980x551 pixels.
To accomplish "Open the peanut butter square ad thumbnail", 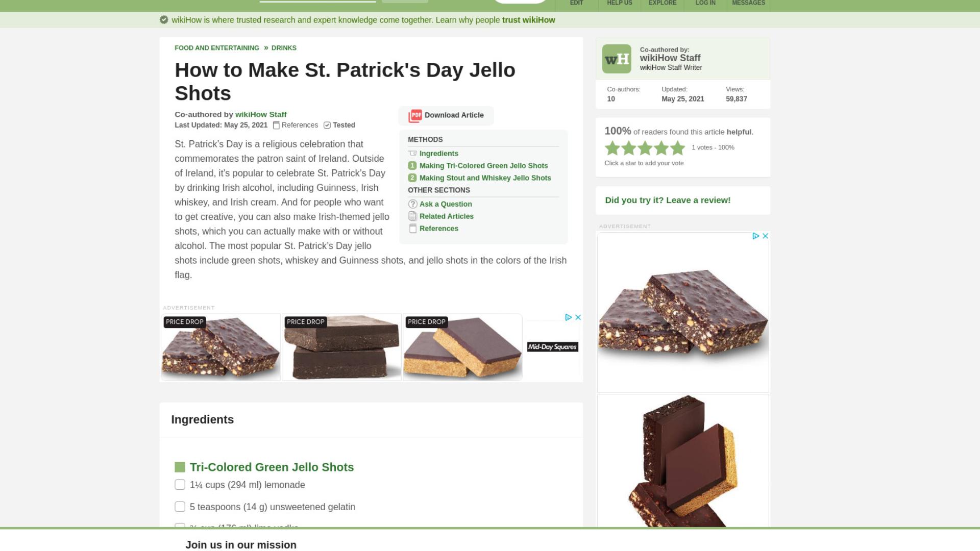I will pos(462,347).
